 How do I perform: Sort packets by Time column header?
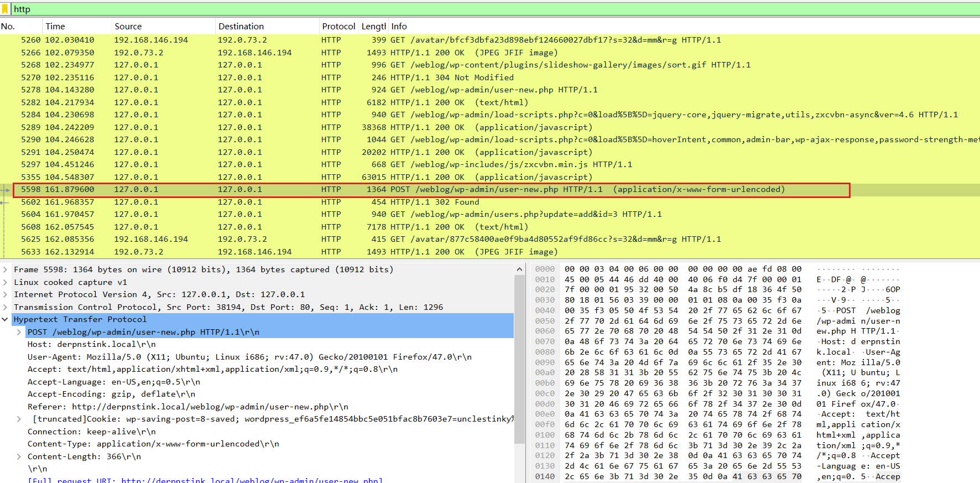coord(77,27)
